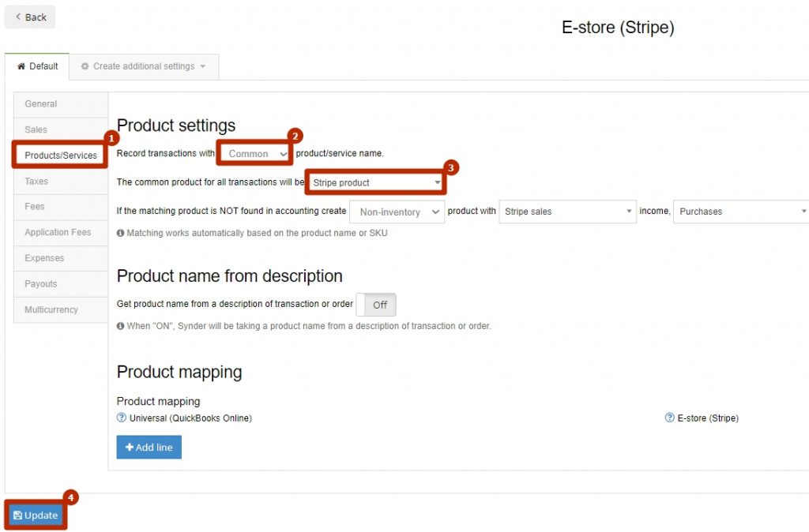Select General in the settings sidebar
The image size is (809, 532).
pyautogui.click(x=61, y=104)
